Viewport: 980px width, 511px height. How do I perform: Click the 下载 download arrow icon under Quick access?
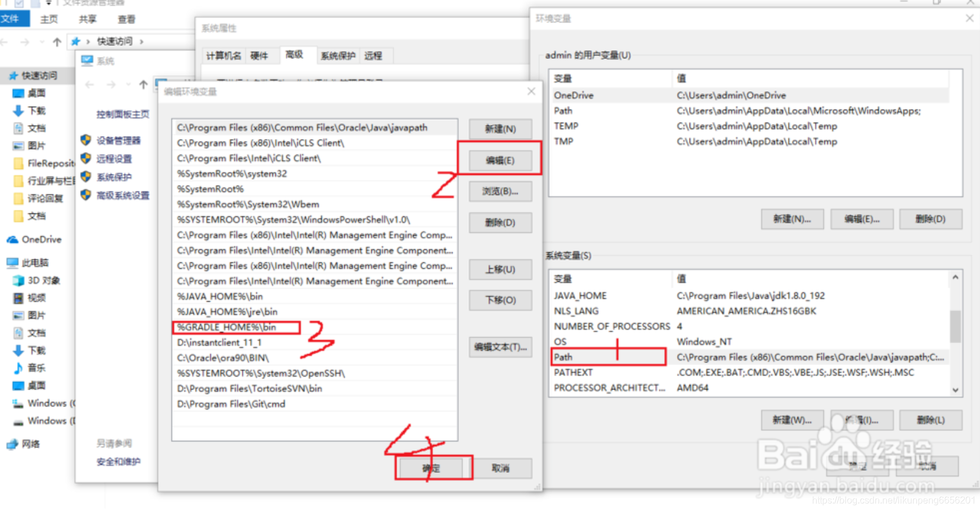point(18,110)
